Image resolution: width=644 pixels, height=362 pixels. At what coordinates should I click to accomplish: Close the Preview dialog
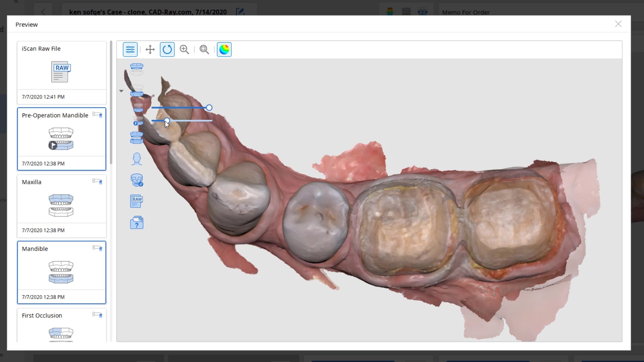point(618,24)
